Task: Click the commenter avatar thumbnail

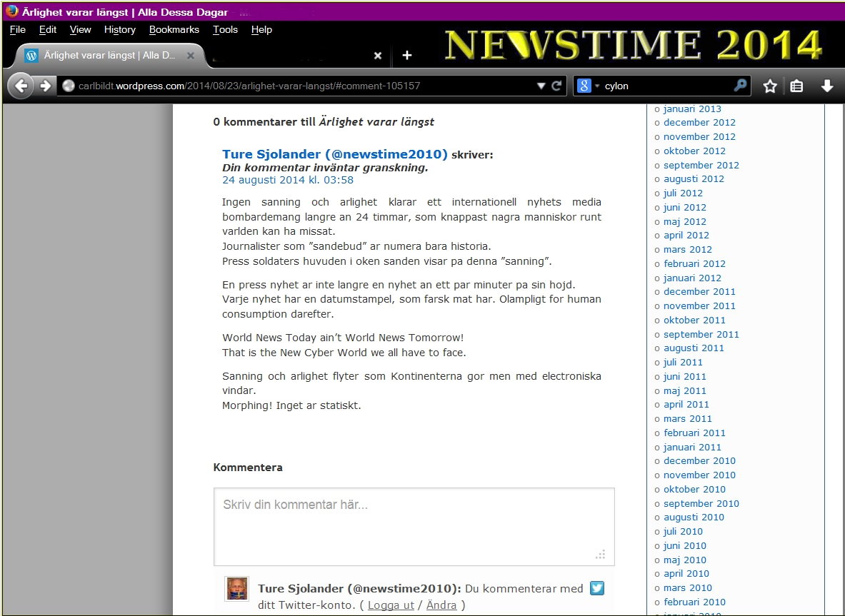Action: point(236,589)
